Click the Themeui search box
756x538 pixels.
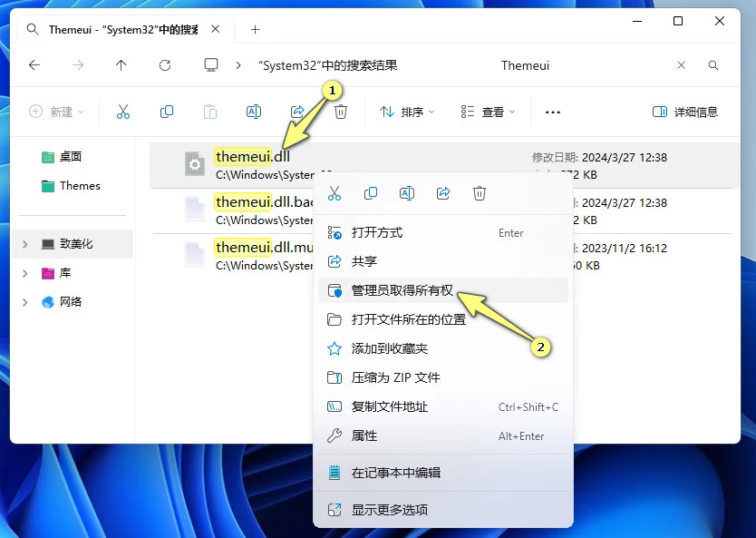point(584,65)
